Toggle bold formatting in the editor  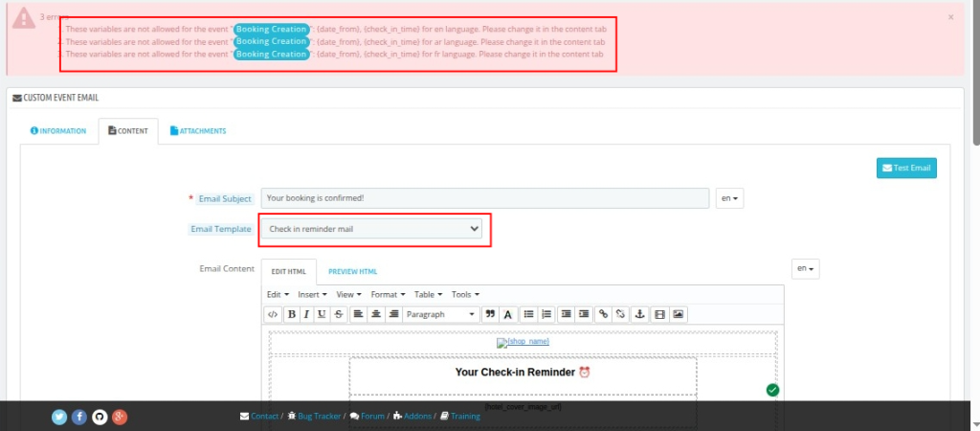click(x=291, y=314)
